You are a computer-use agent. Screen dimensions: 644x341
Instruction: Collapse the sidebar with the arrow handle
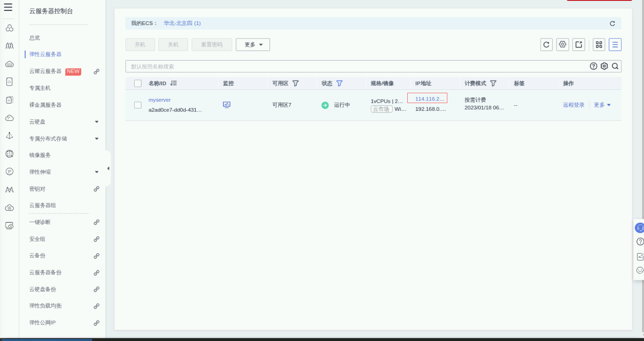[108, 168]
